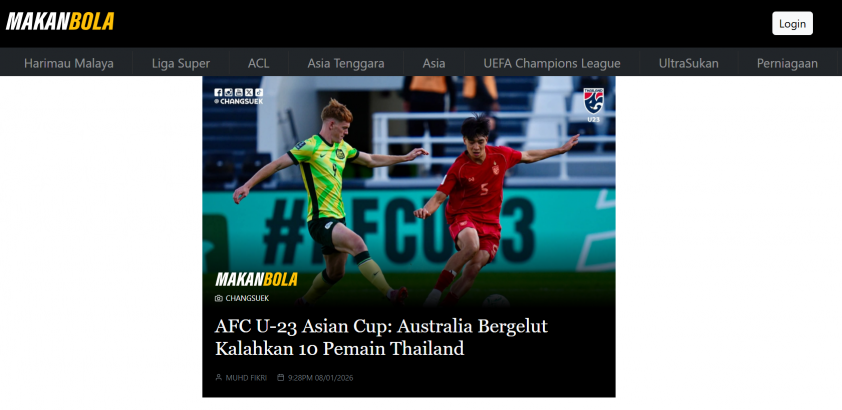Open the Perniagaan menu item

787,63
